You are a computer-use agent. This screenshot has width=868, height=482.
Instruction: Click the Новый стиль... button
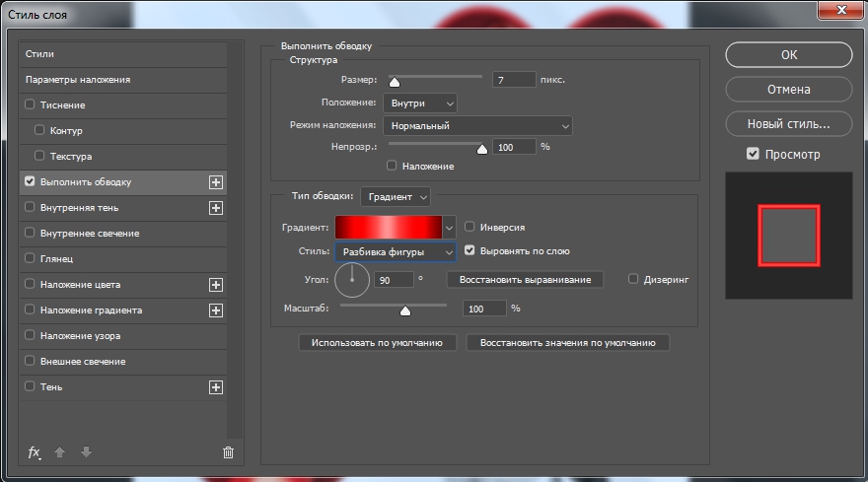[789, 124]
